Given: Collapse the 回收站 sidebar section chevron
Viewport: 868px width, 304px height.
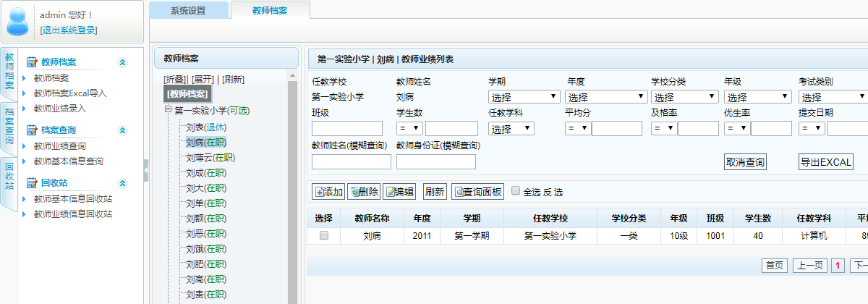Looking at the screenshot, I should [122, 182].
